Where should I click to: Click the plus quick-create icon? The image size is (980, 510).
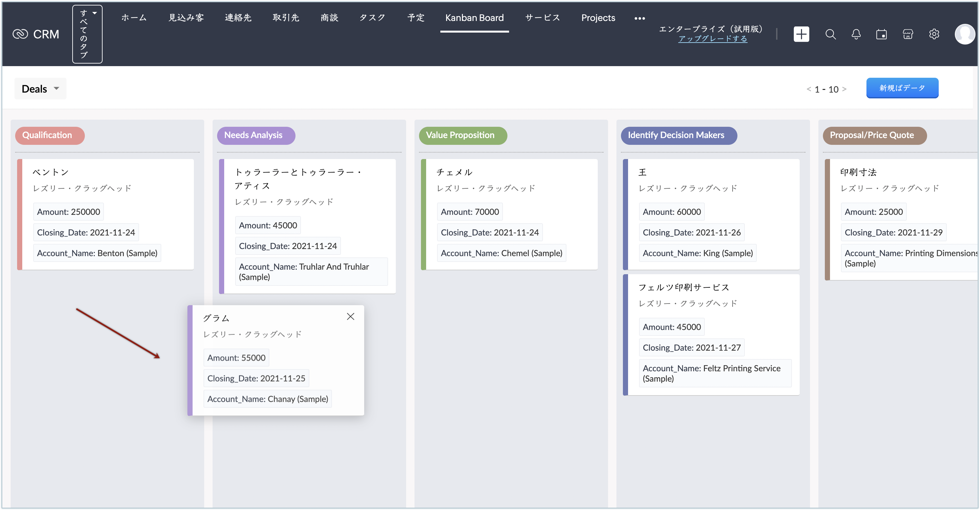[801, 34]
